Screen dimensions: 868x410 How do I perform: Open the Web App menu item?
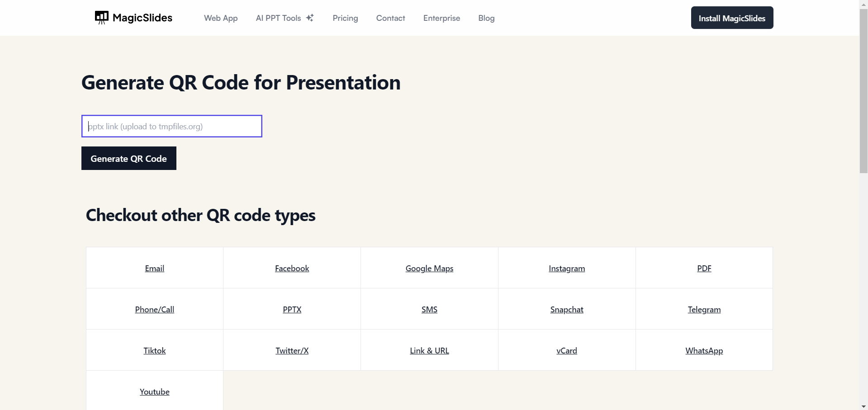(221, 18)
